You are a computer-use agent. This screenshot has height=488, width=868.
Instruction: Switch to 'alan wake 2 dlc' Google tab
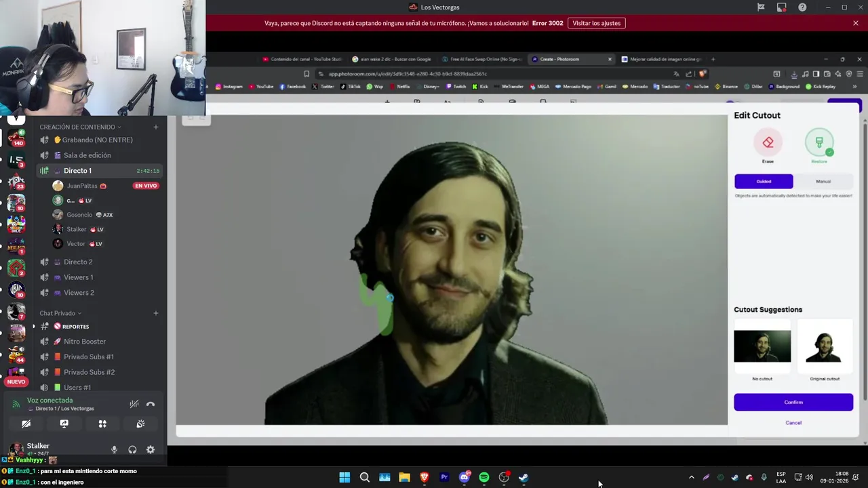(391, 59)
